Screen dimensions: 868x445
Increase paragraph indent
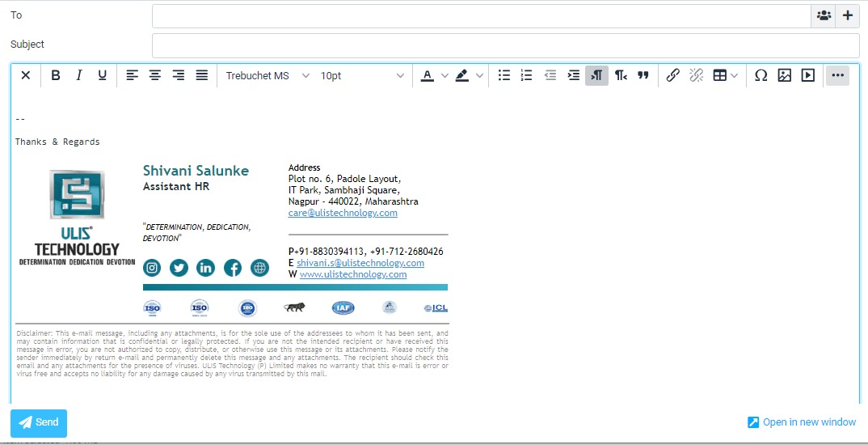point(574,75)
